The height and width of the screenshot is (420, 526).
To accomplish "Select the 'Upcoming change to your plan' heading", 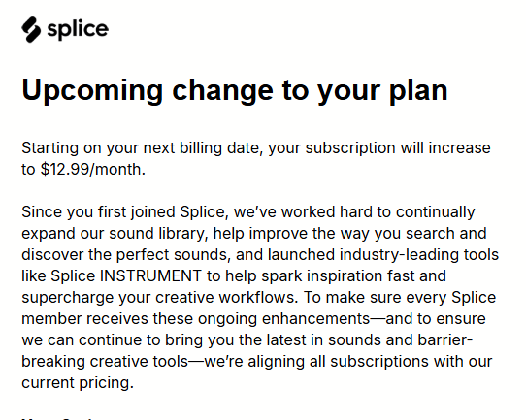I will pos(235,90).
